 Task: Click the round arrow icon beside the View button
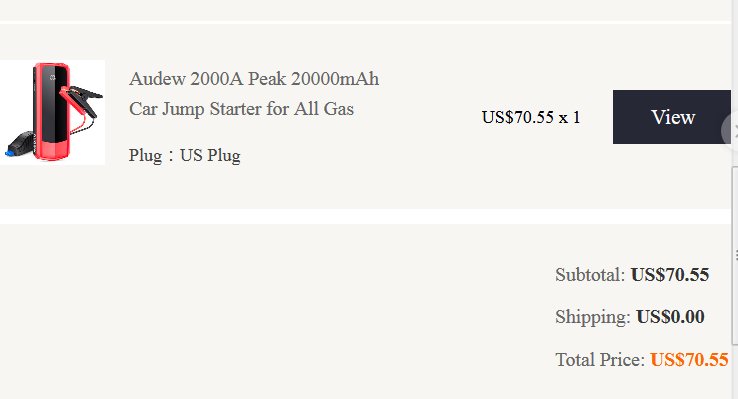(x=730, y=130)
